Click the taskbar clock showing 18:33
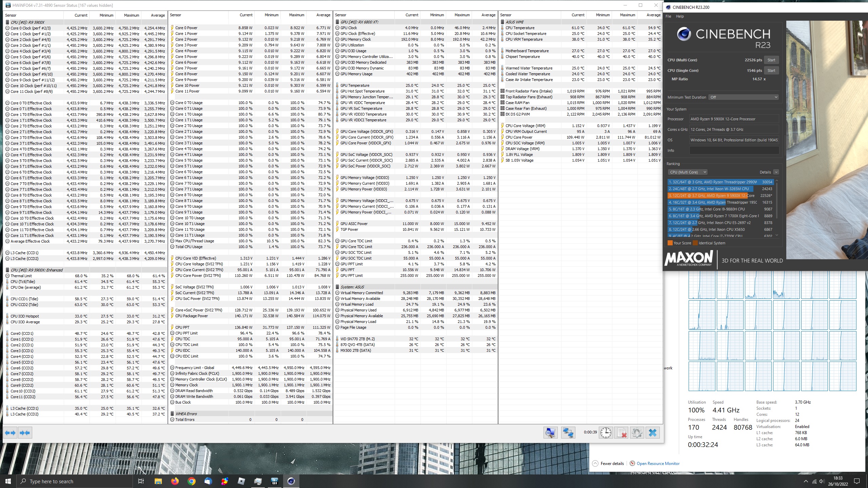The image size is (868, 488). tap(838, 481)
